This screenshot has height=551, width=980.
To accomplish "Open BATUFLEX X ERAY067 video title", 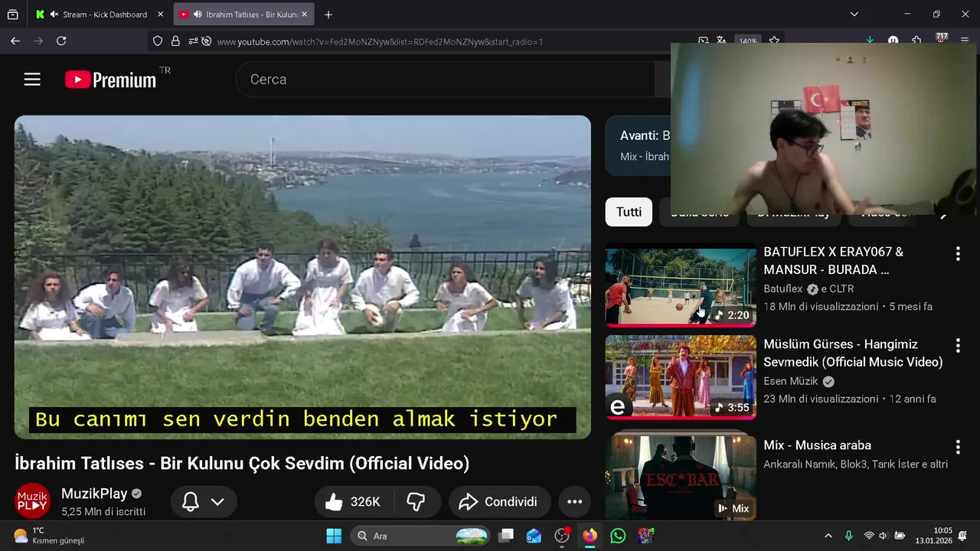I will (834, 261).
